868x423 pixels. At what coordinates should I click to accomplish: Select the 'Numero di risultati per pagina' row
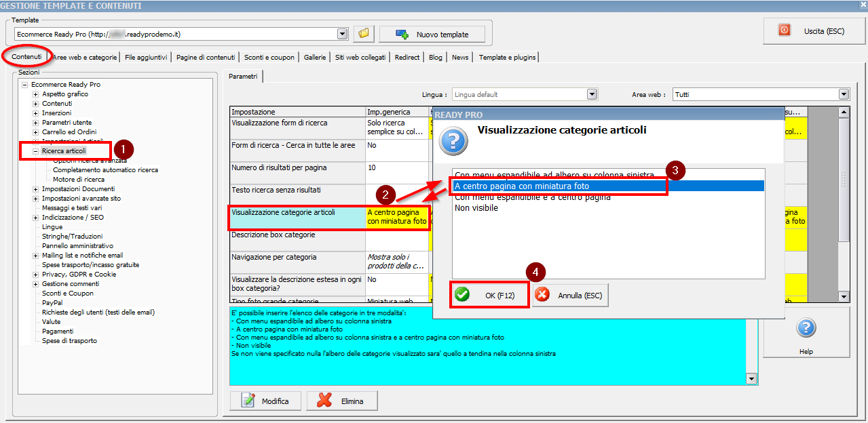(x=297, y=173)
